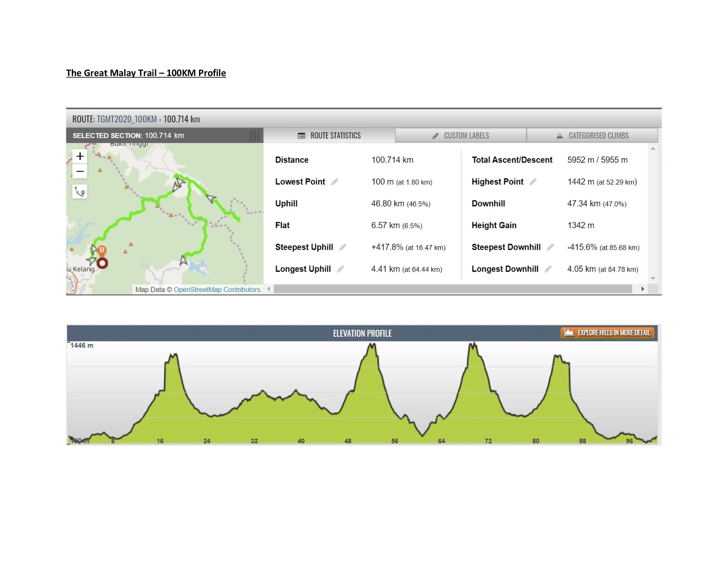This screenshot has width=728, height=563.
Task: Click the down arrow of the statistics scrollbar
Action: [653, 278]
